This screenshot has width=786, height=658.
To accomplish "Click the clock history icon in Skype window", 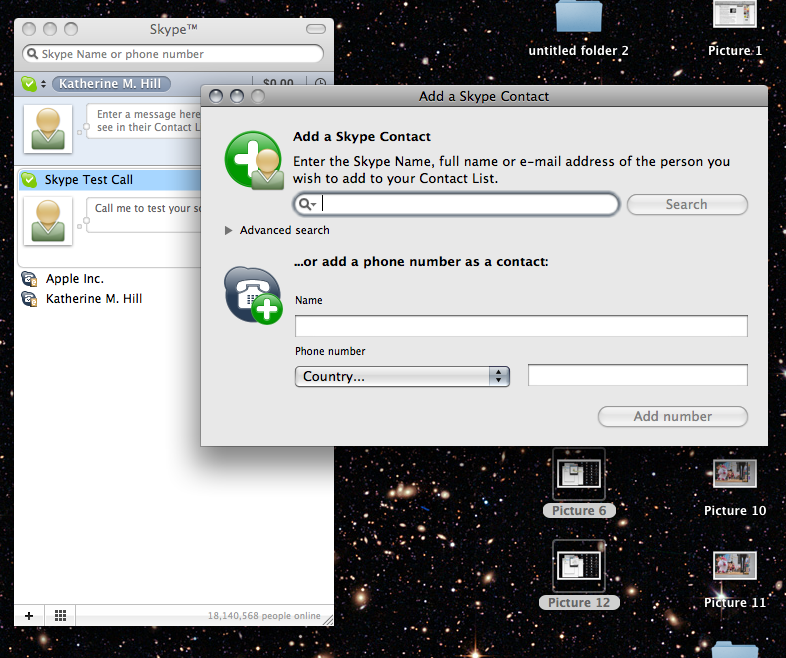I will [x=320, y=83].
